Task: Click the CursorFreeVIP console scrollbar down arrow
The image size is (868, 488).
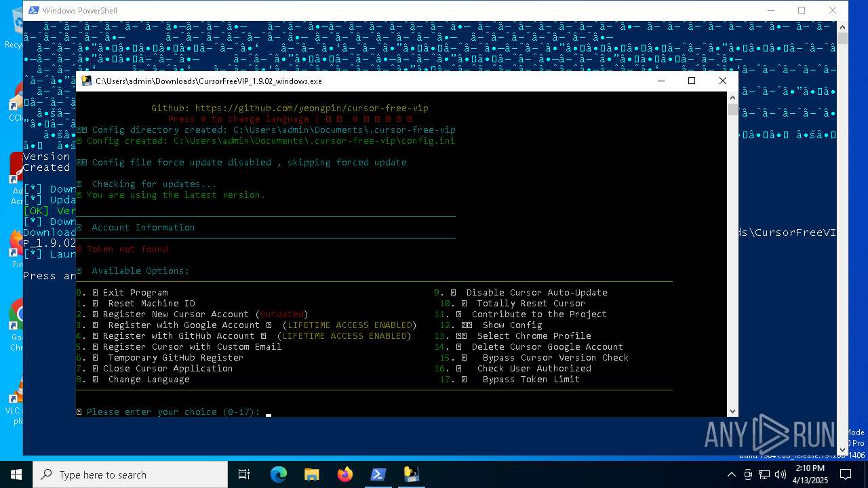Action: tap(732, 411)
